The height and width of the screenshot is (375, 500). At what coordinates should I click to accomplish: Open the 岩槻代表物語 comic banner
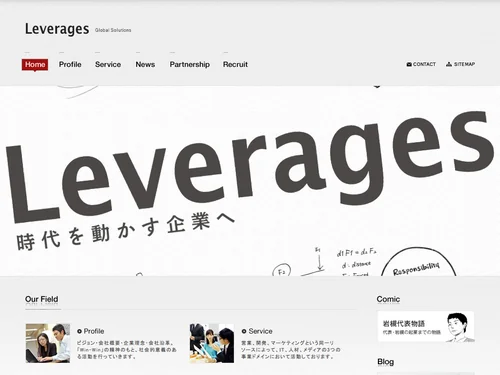tap(426, 327)
